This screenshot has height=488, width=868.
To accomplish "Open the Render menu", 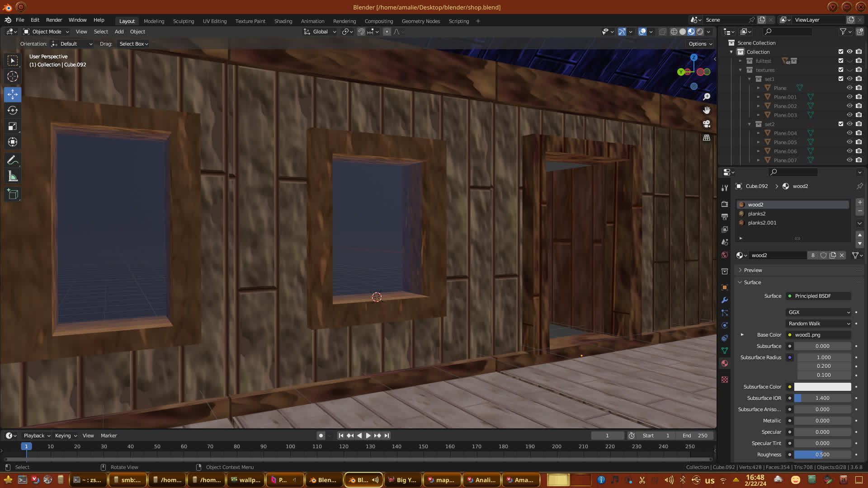I will (x=54, y=20).
